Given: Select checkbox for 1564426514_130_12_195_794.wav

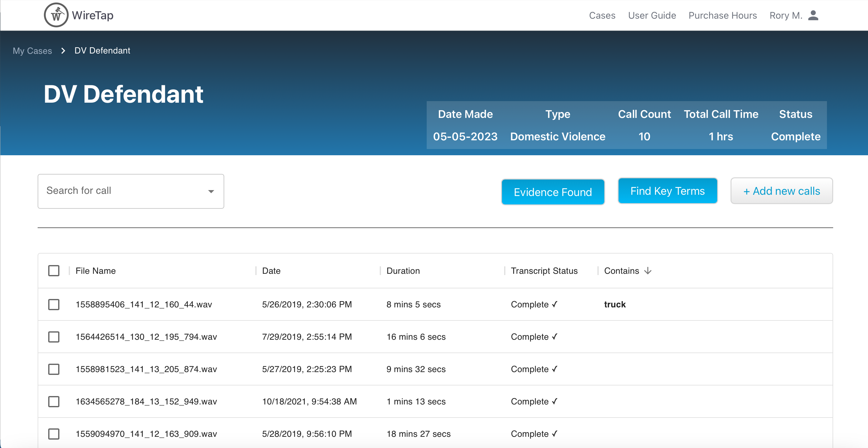Looking at the screenshot, I should (x=54, y=337).
